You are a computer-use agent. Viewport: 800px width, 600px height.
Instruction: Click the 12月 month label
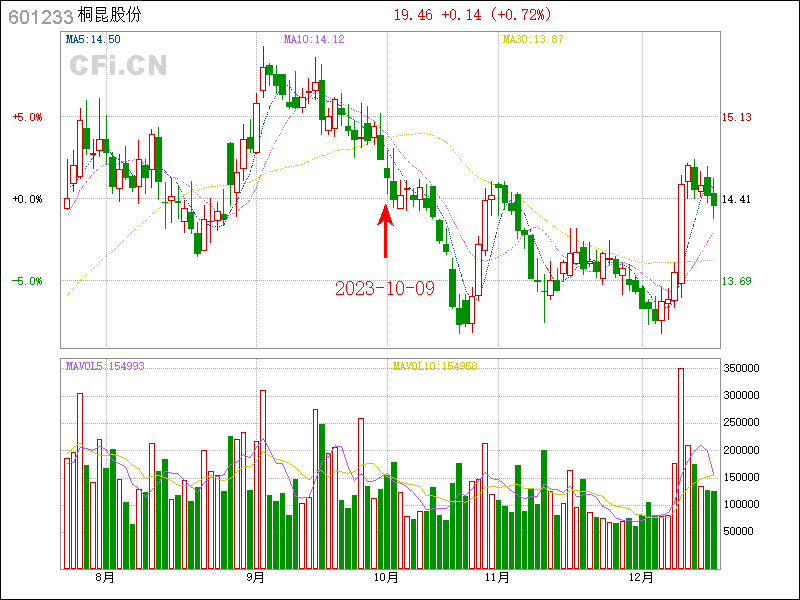(x=641, y=578)
